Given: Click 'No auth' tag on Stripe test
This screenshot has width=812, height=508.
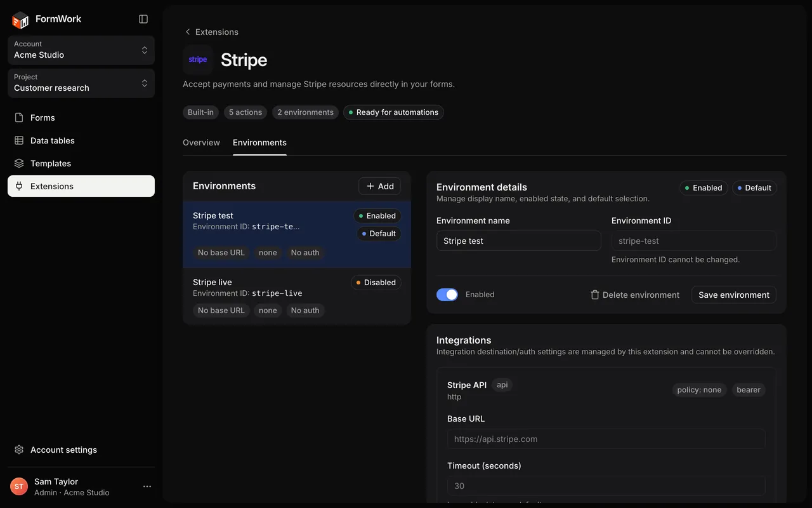Looking at the screenshot, I should tap(305, 253).
